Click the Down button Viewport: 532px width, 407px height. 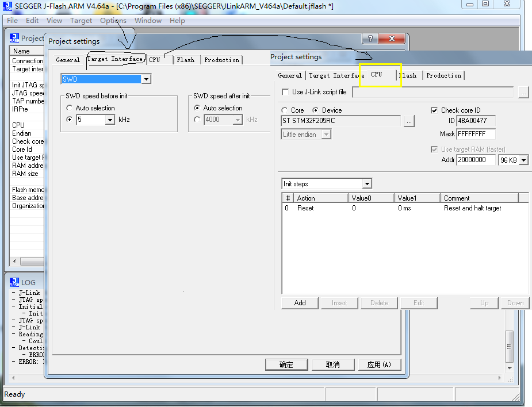(x=515, y=303)
